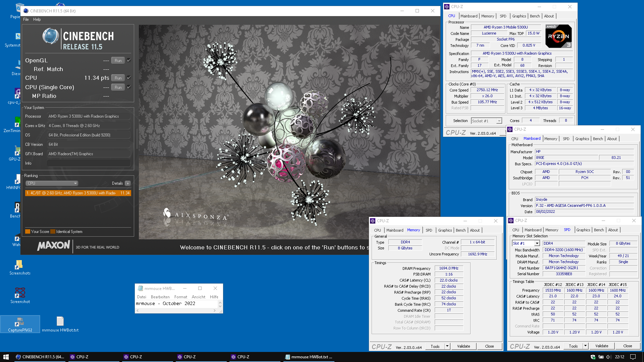Open the mrmouse HWBot.txt desktop file
644x362 pixels.
(60, 324)
